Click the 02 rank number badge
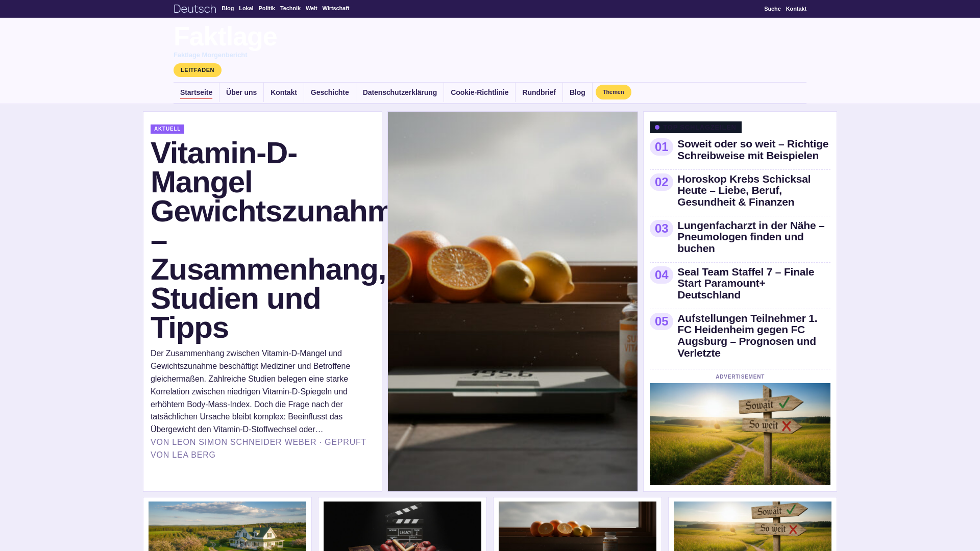This screenshot has width=980, height=551. pyautogui.click(x=661, y=182)
